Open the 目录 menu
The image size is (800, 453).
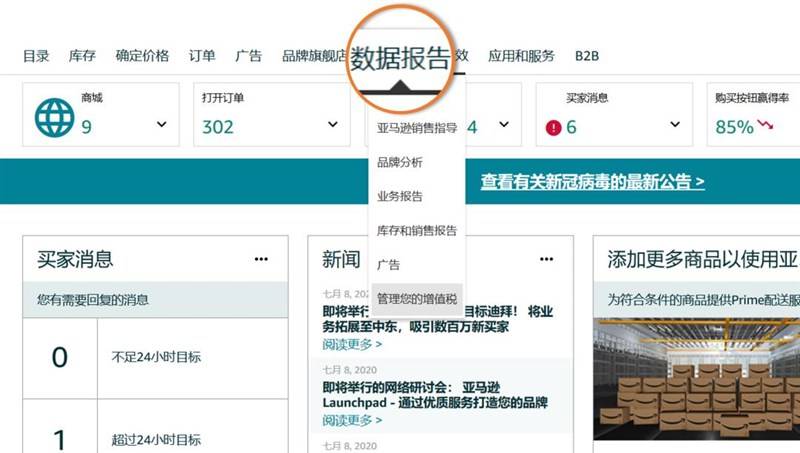pyautogui.click(x=36, y=56)
